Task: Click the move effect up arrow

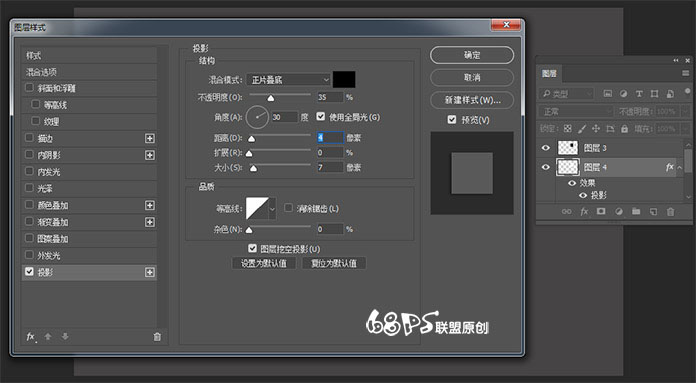Action: 48,337
